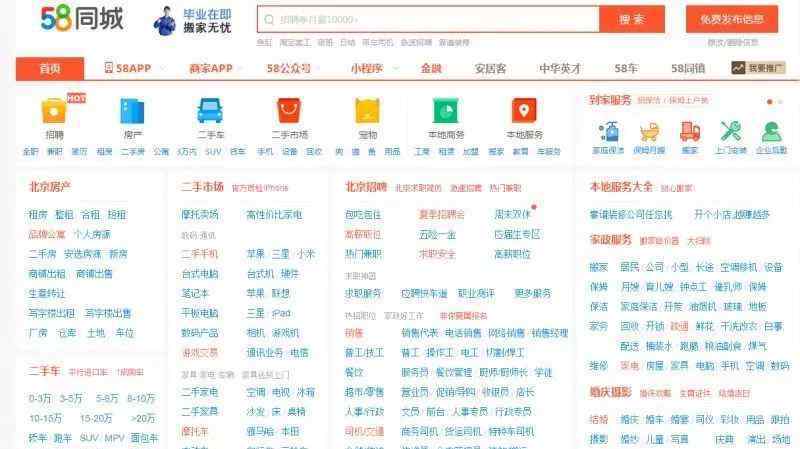Click the red HOT badge on 招聘
The image size is (800, 449).
point(77,98)
